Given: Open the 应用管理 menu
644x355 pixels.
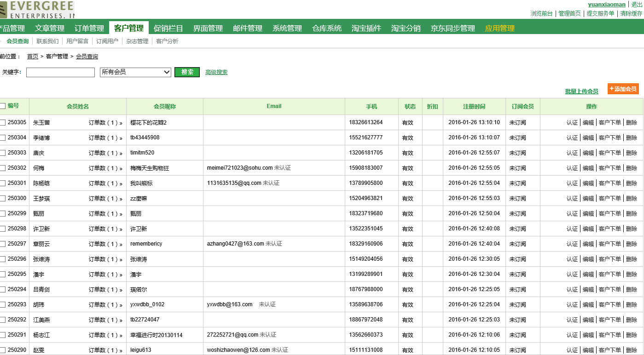Looking at the screenshot, I should [x=500, y=28].
